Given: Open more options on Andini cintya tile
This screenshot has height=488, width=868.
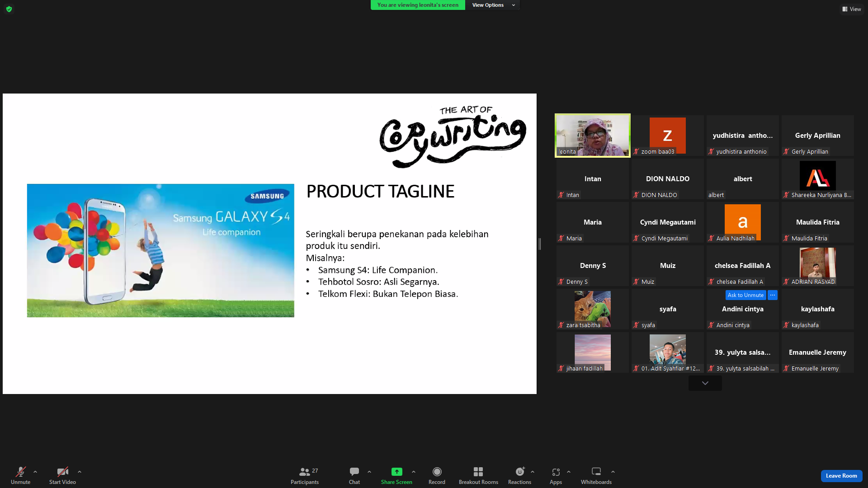Looking at the screenshot, I should [x=773, y=295].
